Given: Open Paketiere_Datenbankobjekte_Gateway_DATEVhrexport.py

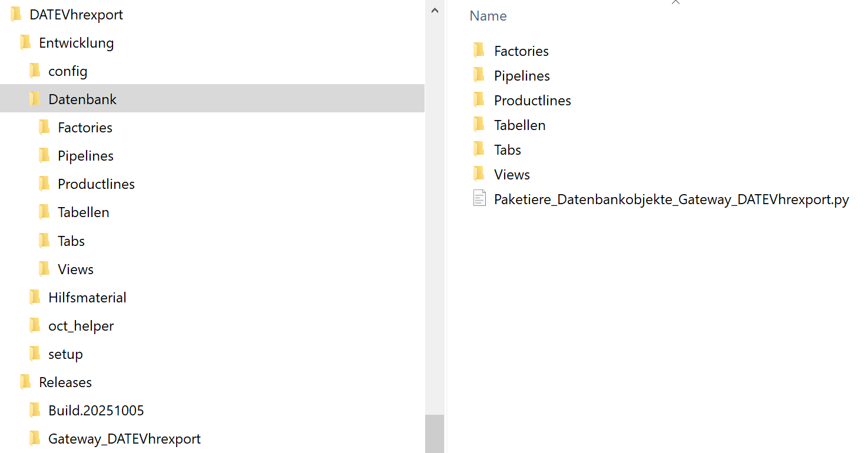Looking at the screenshot, I should tap(670, 199).
